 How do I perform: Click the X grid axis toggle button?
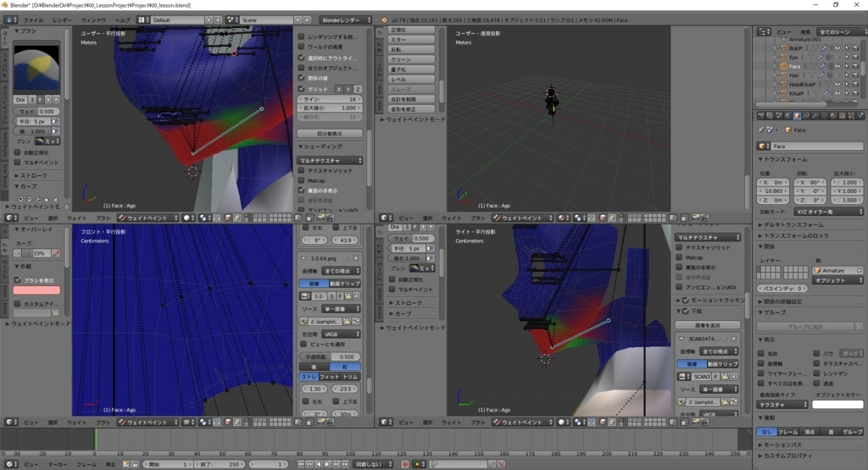tap(339, 89)
